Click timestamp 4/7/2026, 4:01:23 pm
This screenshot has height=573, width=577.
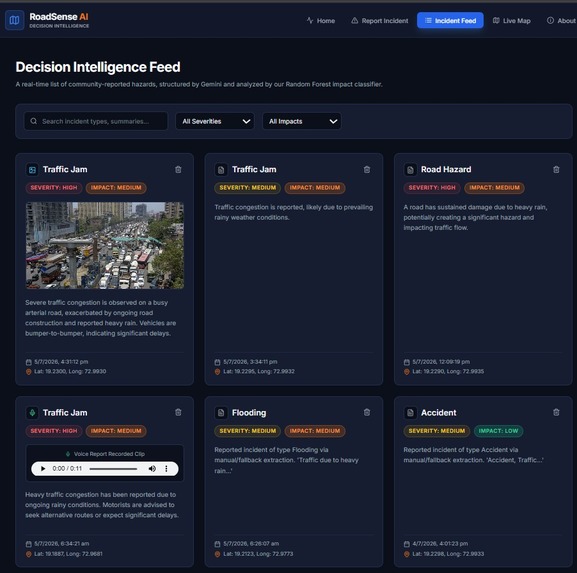(x=440, y=544)
